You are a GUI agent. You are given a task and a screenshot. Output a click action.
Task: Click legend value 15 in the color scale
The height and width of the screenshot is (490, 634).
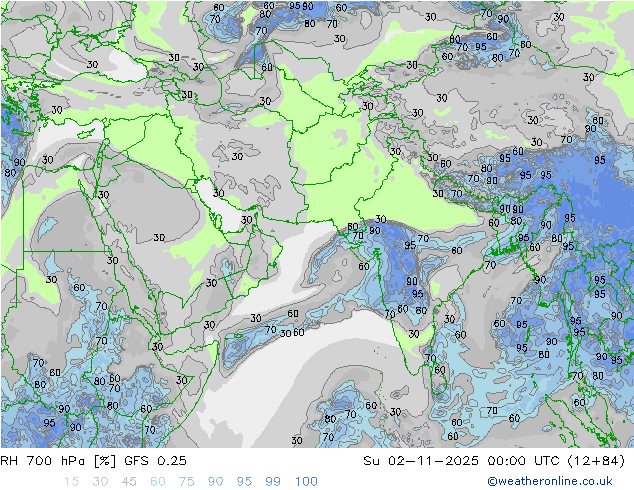(71, 482)
